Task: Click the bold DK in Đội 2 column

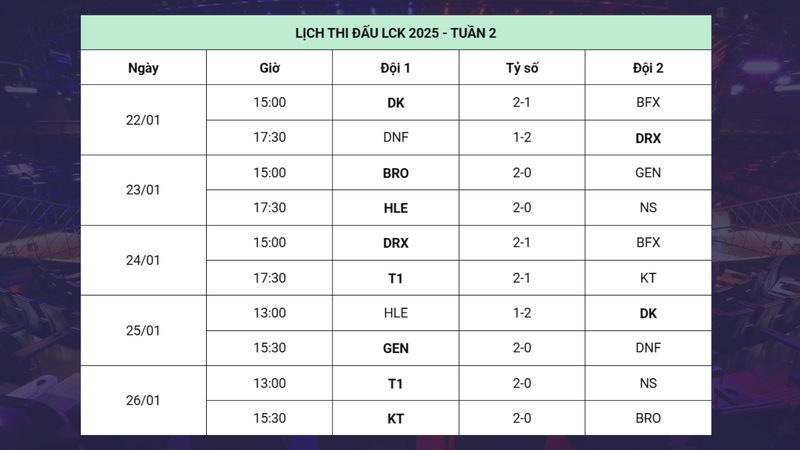Action: coord(648,313)
